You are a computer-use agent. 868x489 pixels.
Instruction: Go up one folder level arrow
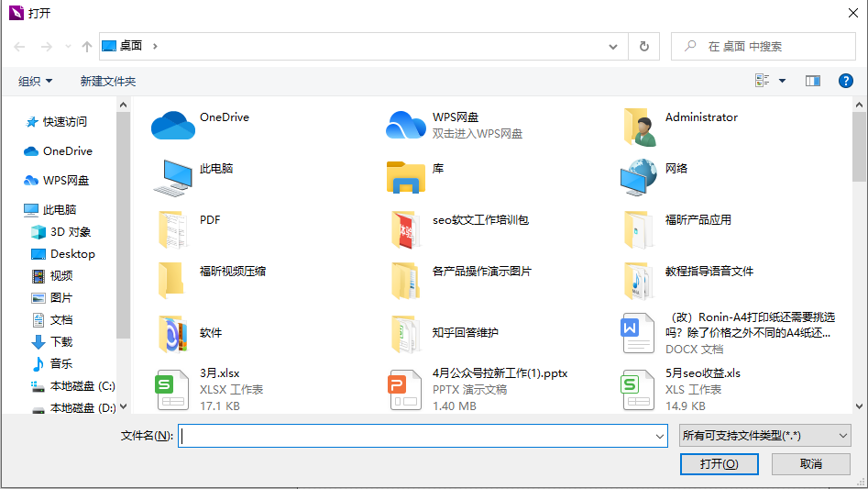click(x=87, y=47)
